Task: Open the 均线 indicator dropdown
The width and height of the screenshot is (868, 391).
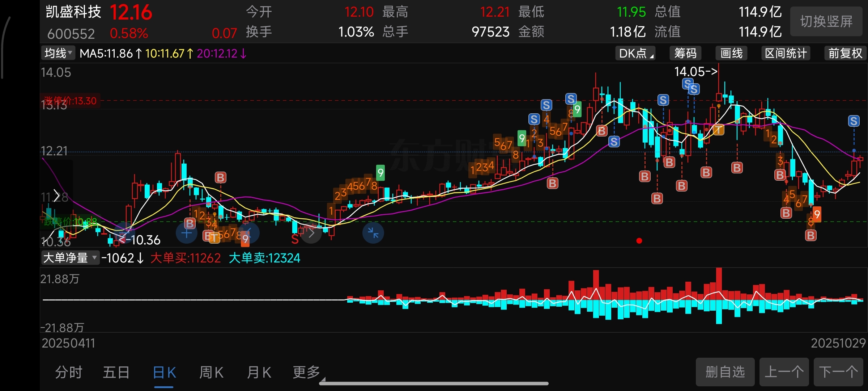Action: [x=58, y=54]
